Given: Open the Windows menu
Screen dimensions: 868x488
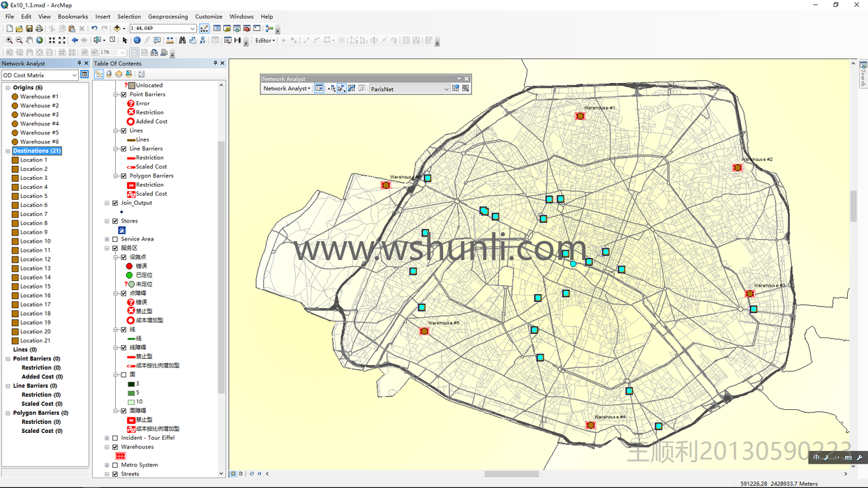Looking at the screenshot, I should tap(241, 17).
